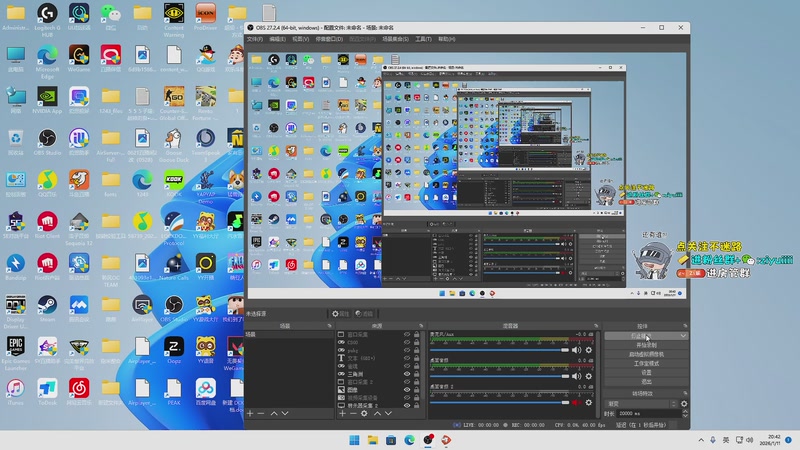Click the transition duration stepper arrows
The image size is (800, 450).
pyautogui.click(x=685, y=414)
